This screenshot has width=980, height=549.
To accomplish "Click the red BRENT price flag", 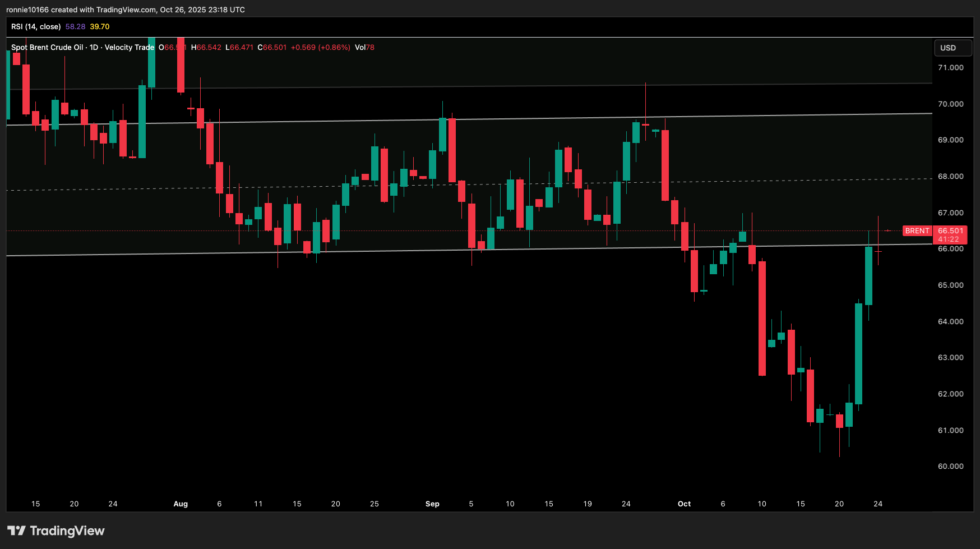I will coord(917,230).
